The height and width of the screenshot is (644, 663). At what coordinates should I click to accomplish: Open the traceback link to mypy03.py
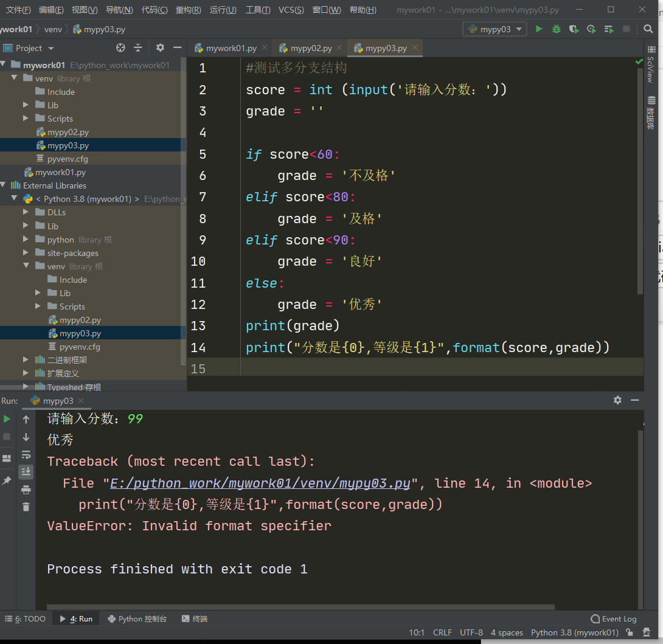point(260,483)
